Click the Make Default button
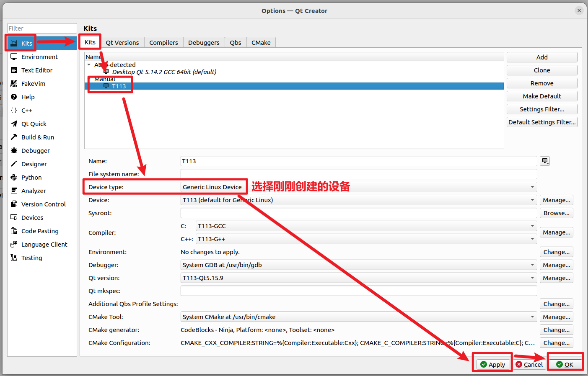 tap(542, 96)
